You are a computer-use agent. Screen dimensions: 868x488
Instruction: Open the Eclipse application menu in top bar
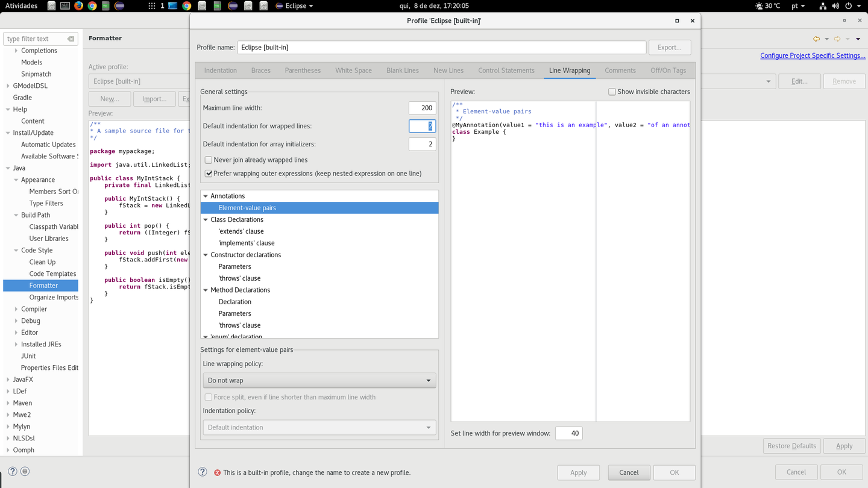point(295,5)
